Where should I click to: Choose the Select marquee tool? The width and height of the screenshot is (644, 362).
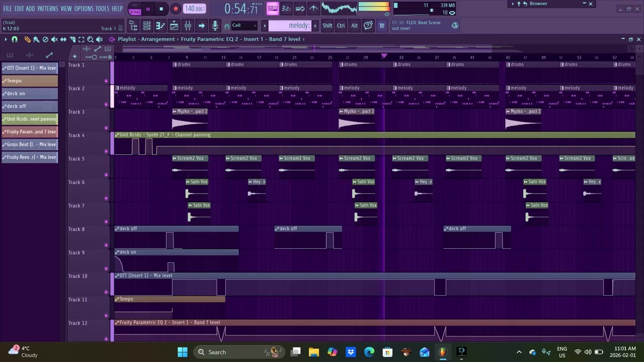coord(82,39)
